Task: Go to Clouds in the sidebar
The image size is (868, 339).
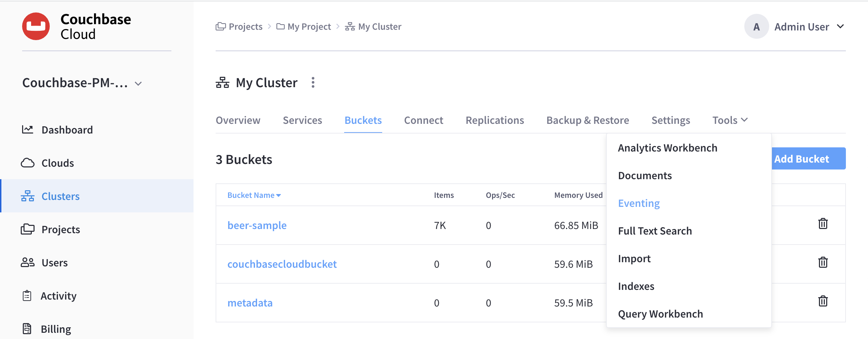Action: point(57,163)
